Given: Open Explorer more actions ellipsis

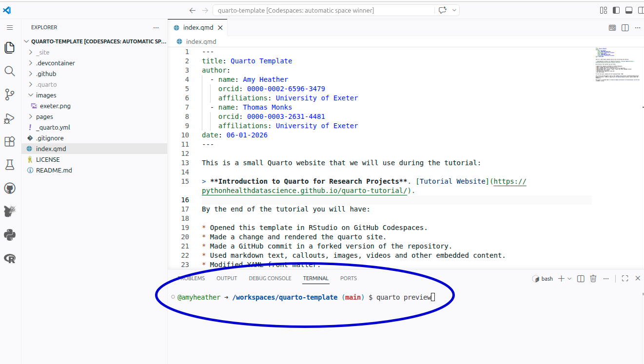Looking at the screenshot, I should [x=156, y=28].
